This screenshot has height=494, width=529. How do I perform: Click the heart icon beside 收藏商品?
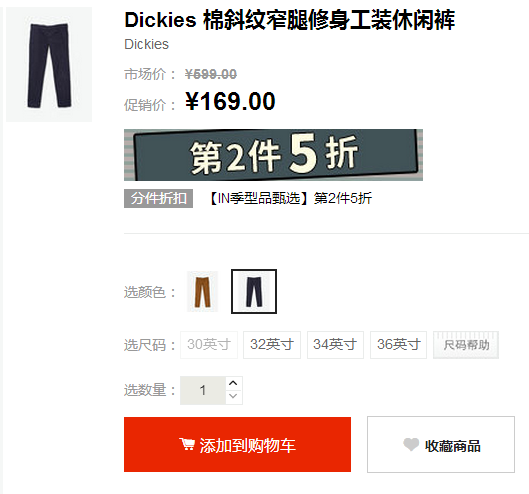(x=411, y=444)
